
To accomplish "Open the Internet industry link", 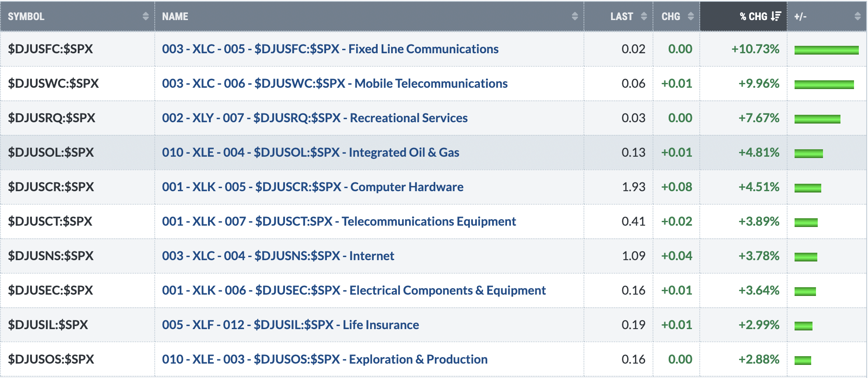I will 278,256.
